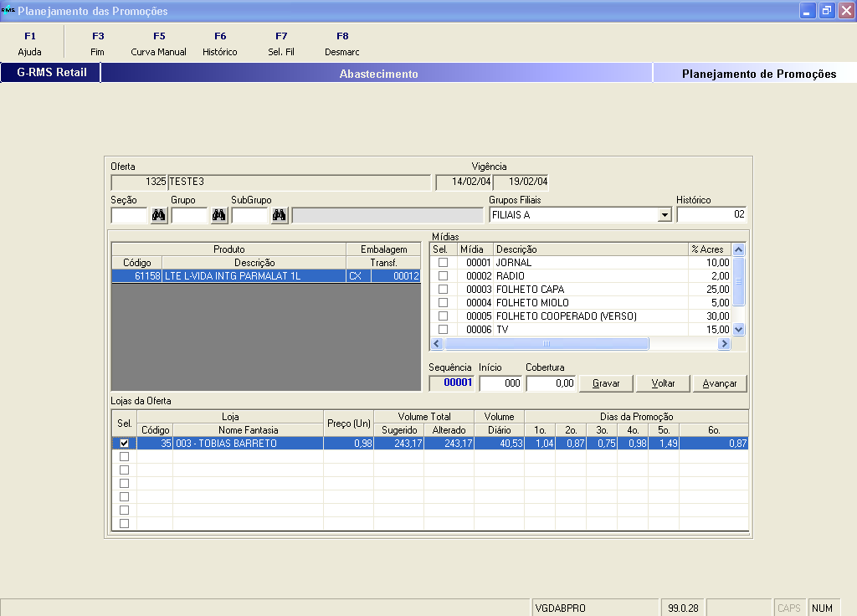Click F8 Desmarc to unmark selections

tap(342, 44)
